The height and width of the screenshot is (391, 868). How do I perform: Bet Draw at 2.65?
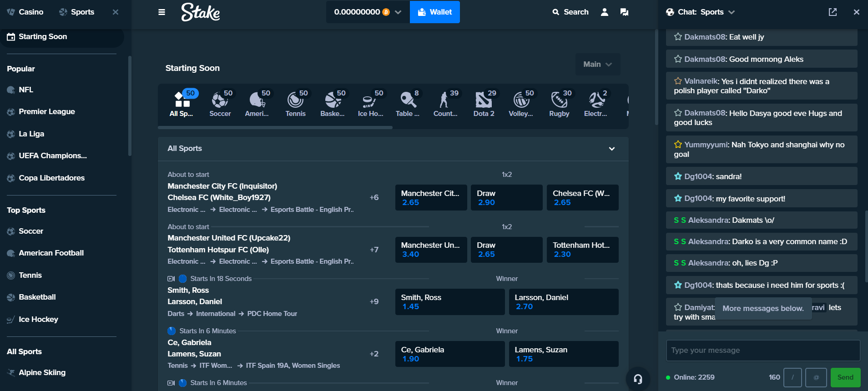507,250
